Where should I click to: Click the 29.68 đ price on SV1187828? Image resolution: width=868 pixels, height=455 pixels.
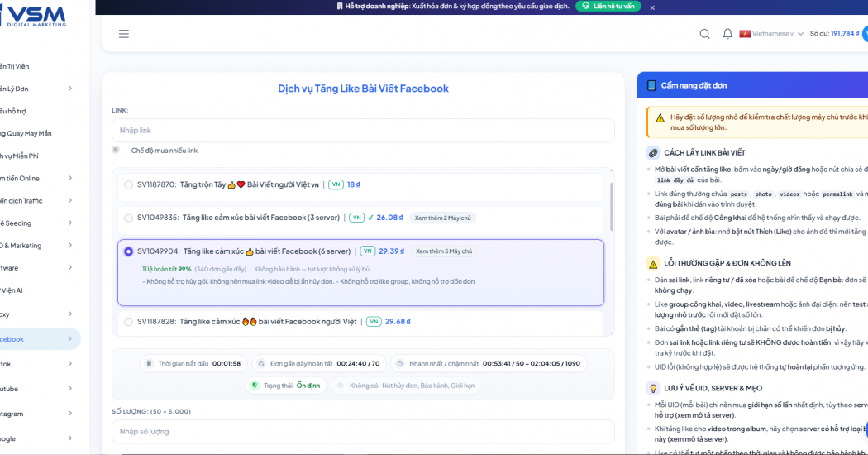(398, 322)
